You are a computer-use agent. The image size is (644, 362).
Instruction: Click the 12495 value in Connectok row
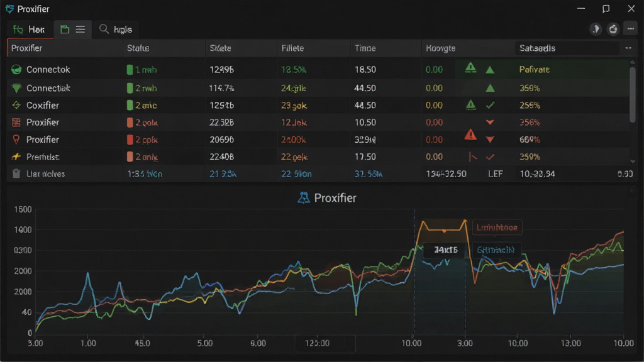(x=222, y=69)
